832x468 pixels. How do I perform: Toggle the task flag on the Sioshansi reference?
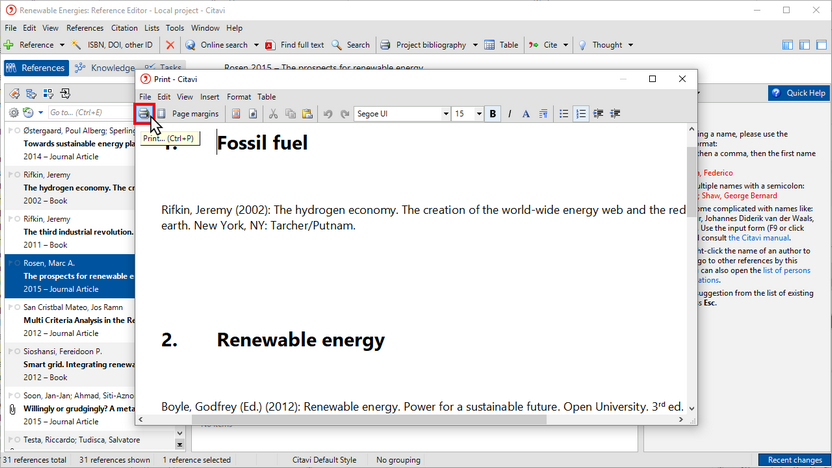click(10, 351)
